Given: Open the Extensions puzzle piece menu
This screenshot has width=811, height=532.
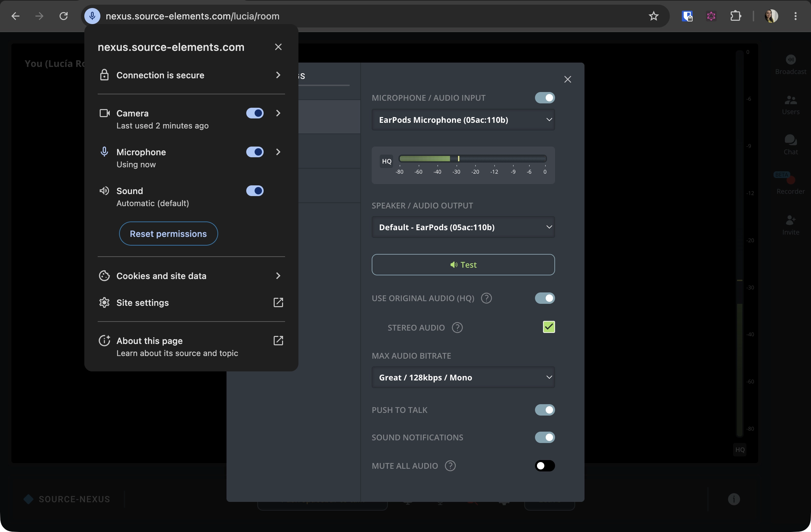Looking at the screenshot, I should 735,16.
